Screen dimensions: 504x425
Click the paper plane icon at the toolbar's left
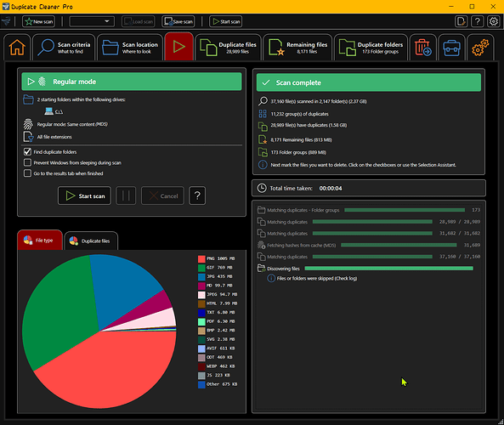tap(6, 21)
